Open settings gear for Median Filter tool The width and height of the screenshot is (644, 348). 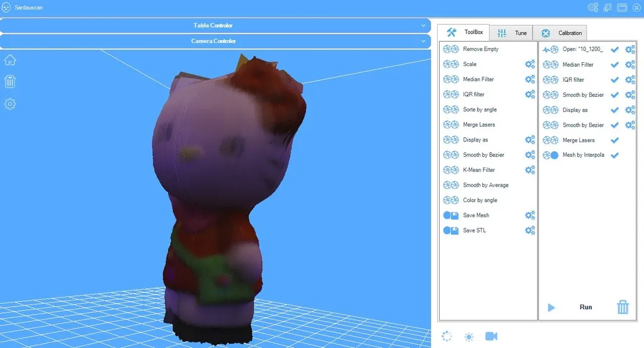[530, 79]
